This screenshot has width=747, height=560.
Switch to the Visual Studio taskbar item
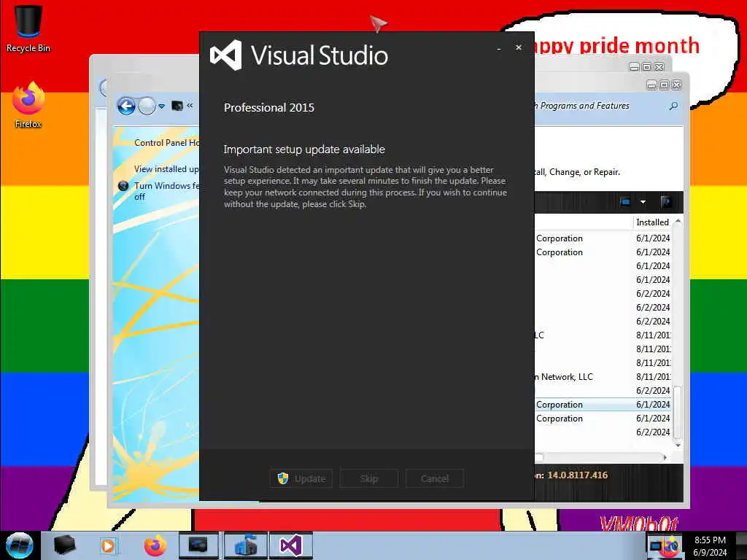click(291, 545)
